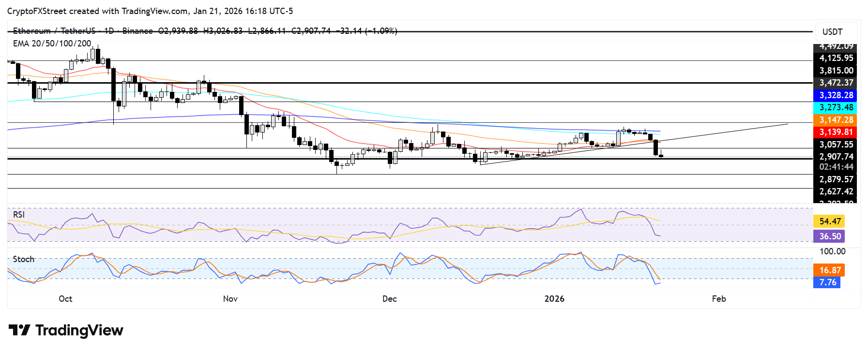Screen dimensions: 868x352
Task: Click the orange 3,147.28 EMA price tag
Action: click(x=836, y=120)
